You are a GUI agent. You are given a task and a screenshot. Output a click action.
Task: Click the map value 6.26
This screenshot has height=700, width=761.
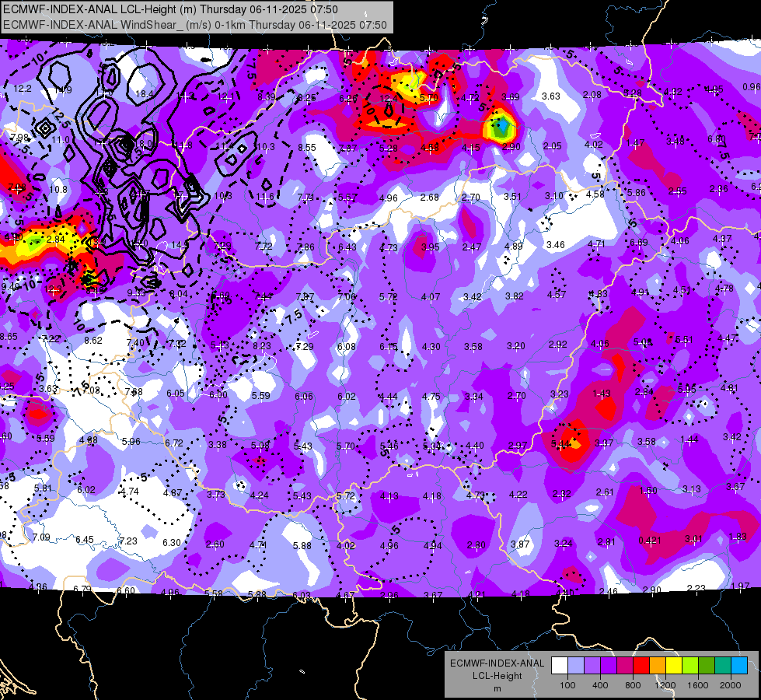tap(348, 98)
